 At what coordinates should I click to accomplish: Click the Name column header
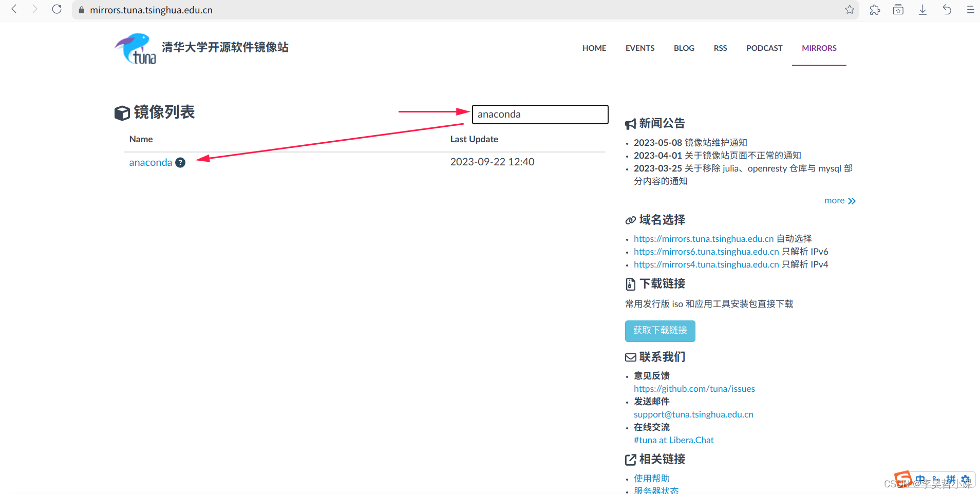tap(141, 139)
